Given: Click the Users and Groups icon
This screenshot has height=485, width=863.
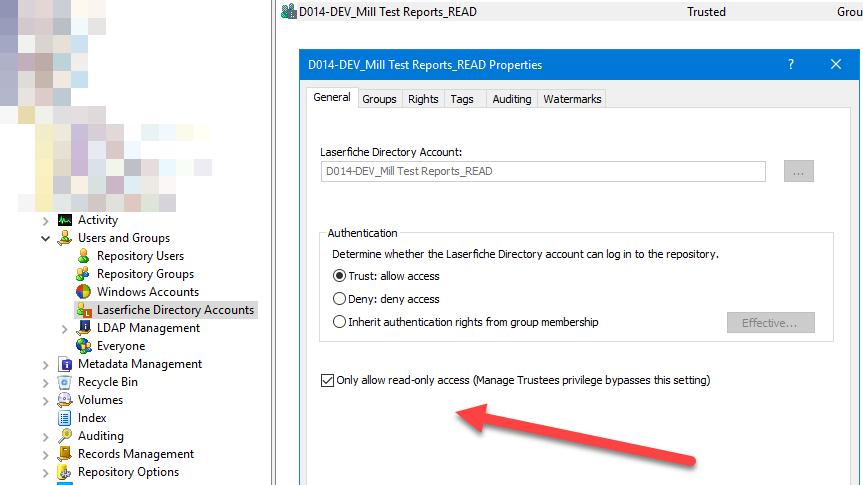Looking at the screenshot, I should click(x=65, y=238).
